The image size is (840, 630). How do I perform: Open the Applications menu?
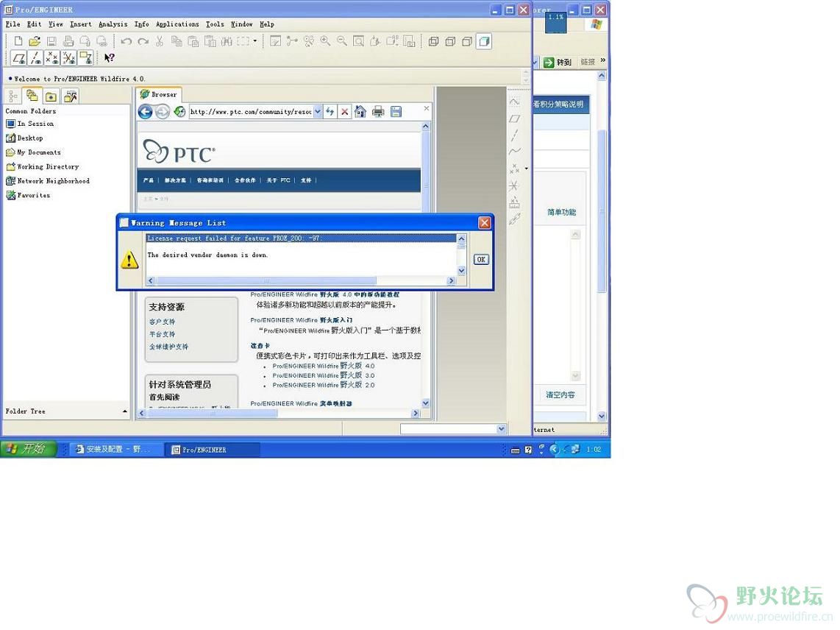pos(177,24)
